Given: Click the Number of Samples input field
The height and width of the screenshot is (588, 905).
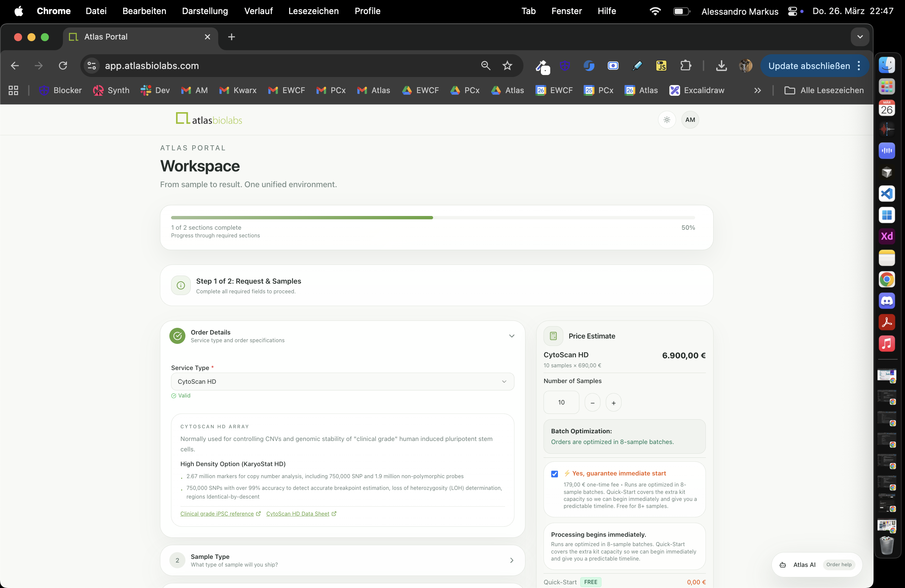Looking at the screenshot, I should click(x=561, y=402).
